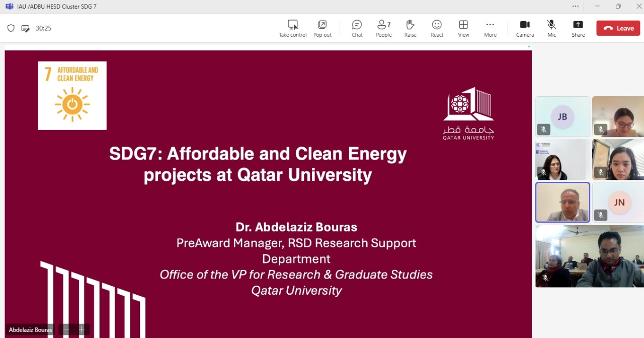
Task: Minimize the Teams meeting window
Action: pyautogui.click(x=597, y=6)
